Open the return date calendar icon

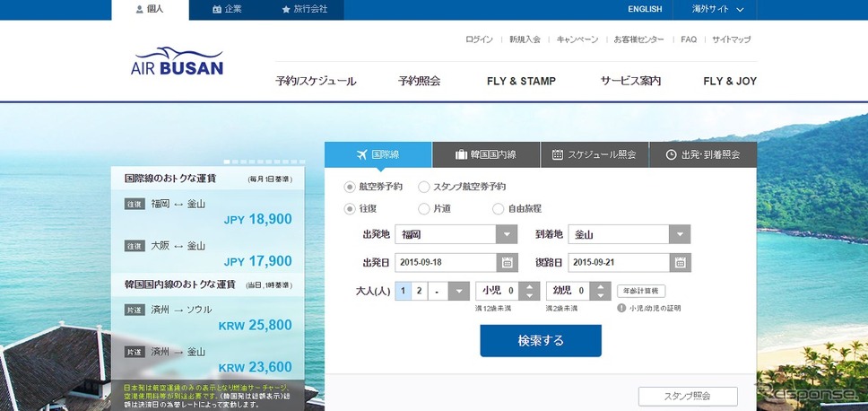coord(681,263)
